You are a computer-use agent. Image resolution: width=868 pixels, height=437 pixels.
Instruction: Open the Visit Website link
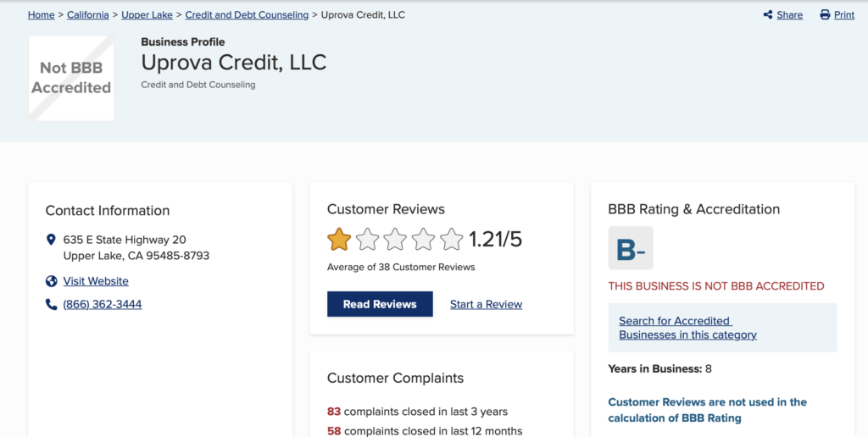96,281
